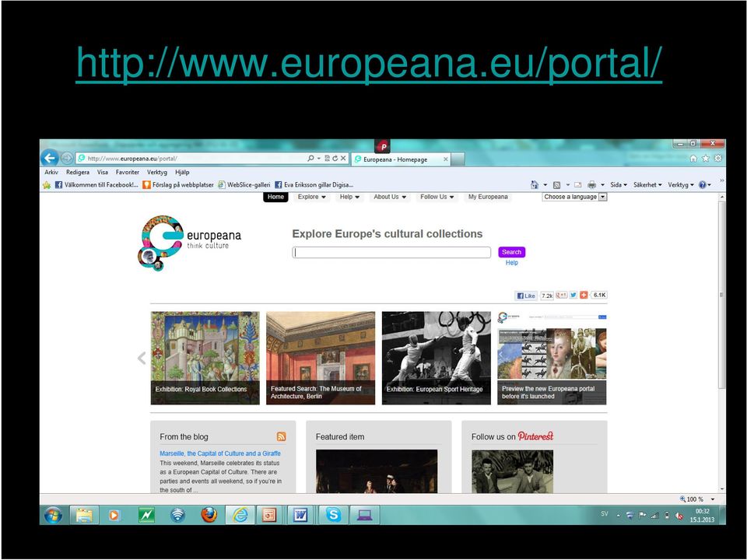
Task: Open Word from the taskbar
Action: [300, 515]
